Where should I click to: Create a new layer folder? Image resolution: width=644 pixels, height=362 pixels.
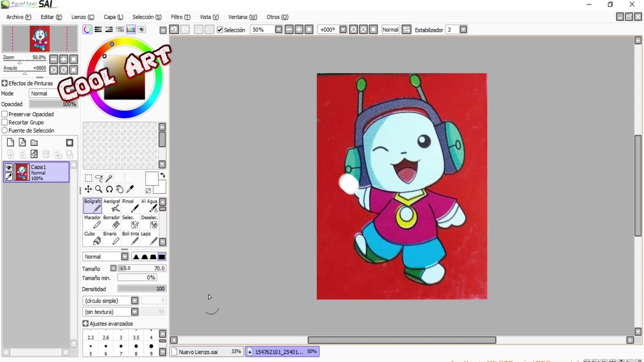coord(34,143)
